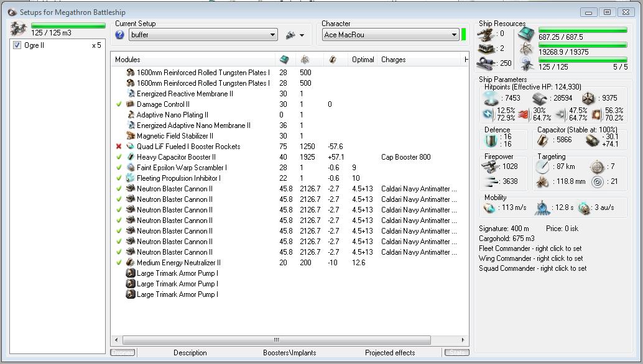
Task: Open the buffer setup dropdown
Action: tap(203, 35)
